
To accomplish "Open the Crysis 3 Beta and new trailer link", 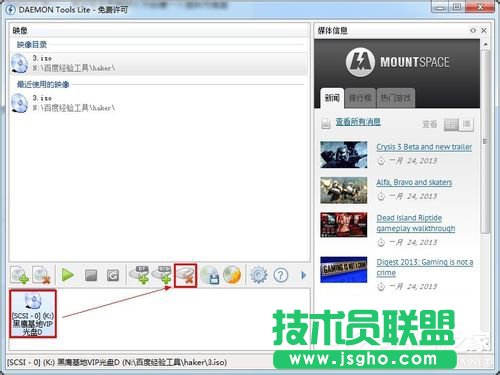I will coord(424,147).
